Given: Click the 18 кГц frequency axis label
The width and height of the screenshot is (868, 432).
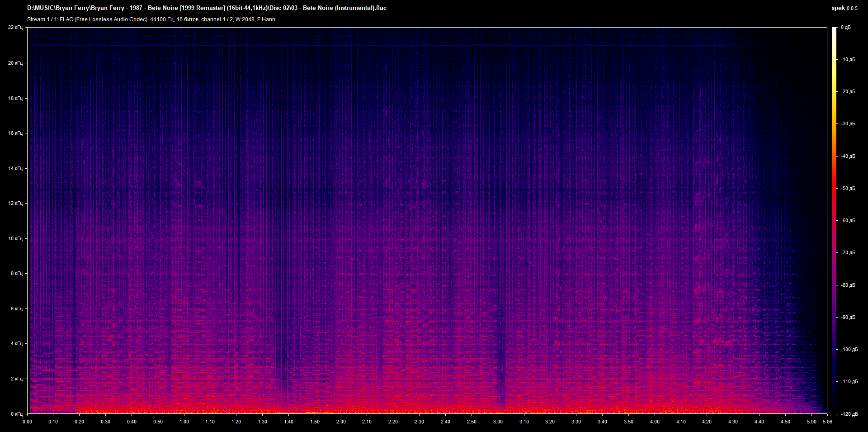Looking at the screenshot, I should [15, 98].
